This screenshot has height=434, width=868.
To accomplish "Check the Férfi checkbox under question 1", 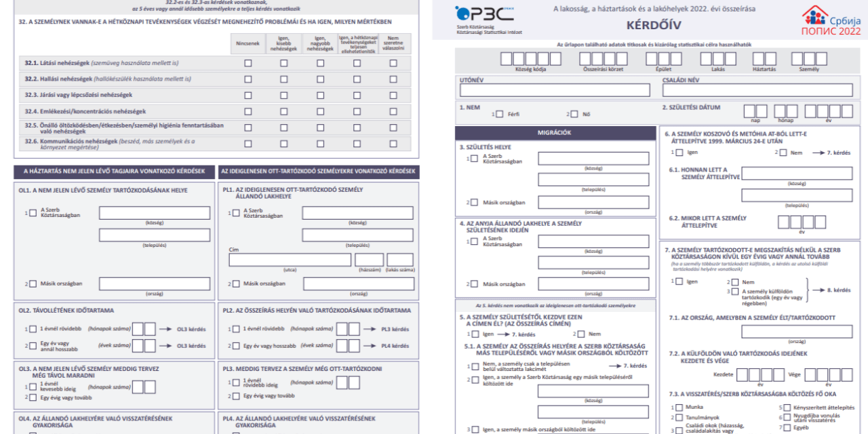I will click(500, 115).
